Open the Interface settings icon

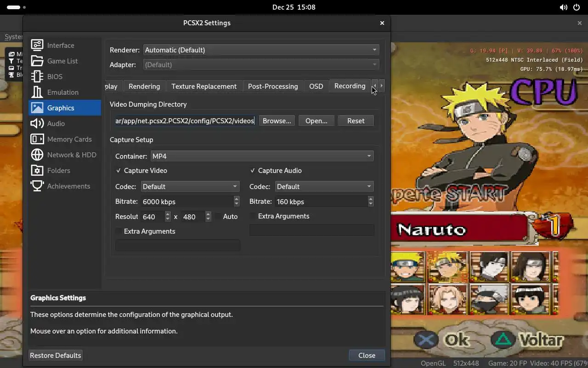point(37,45)
